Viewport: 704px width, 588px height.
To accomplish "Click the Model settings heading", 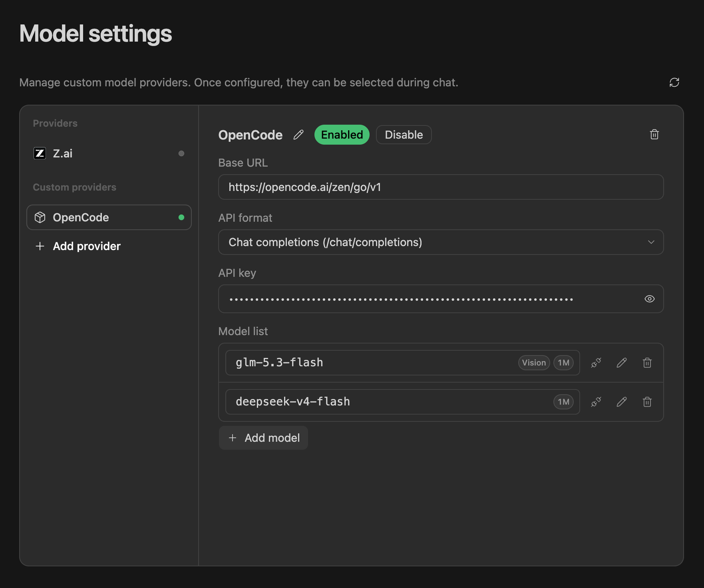I will pos(95,34).
